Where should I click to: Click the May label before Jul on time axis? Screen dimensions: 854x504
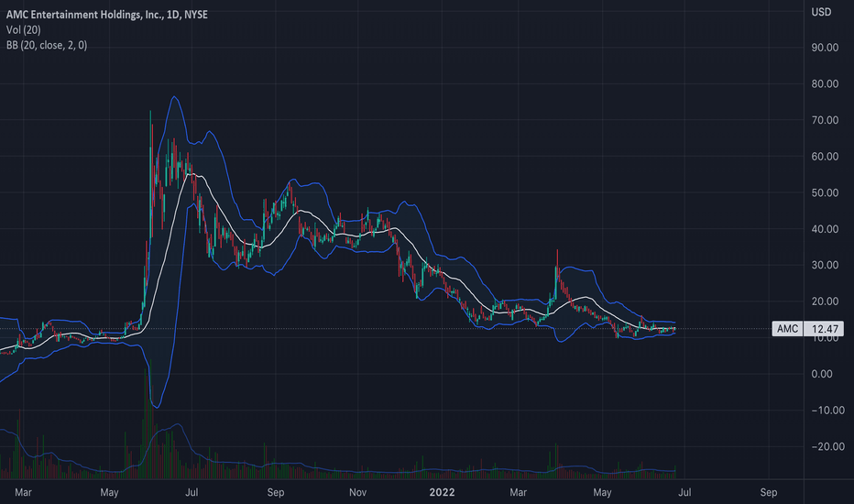(x=109, y=493)
